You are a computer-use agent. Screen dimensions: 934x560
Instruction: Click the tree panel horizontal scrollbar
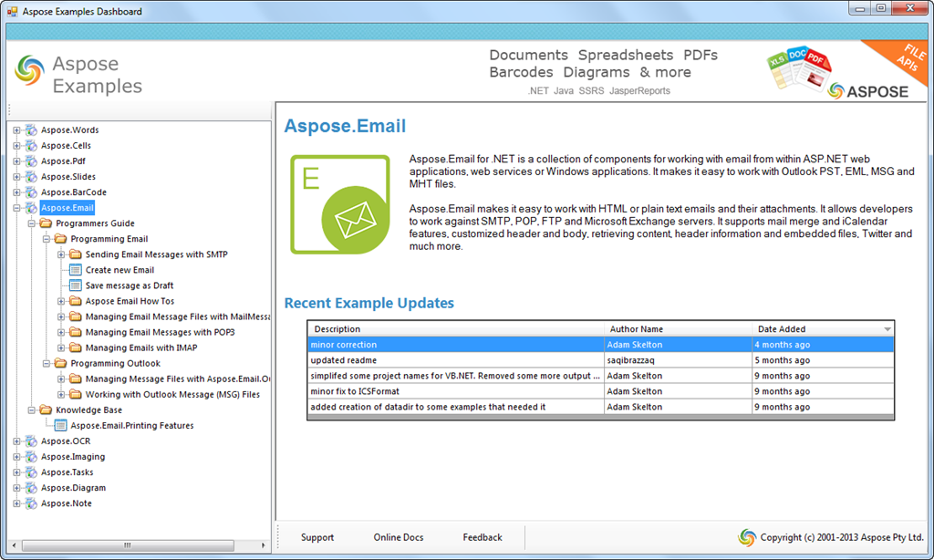point(128,545)
